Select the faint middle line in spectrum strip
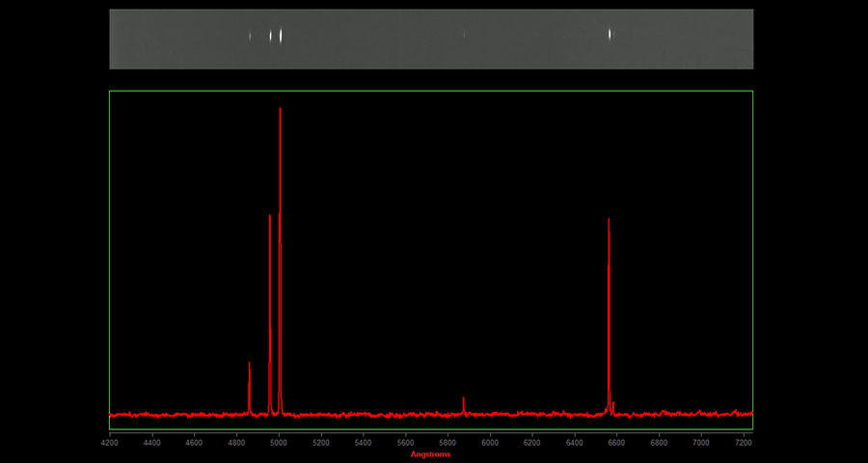868x463 pixels. (x=464, y=35)
